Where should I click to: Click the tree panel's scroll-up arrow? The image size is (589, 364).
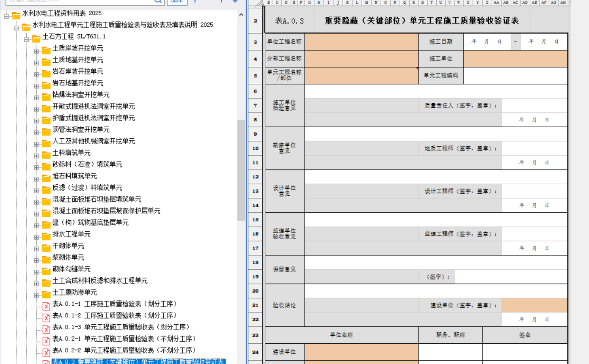tap(241, 14)
